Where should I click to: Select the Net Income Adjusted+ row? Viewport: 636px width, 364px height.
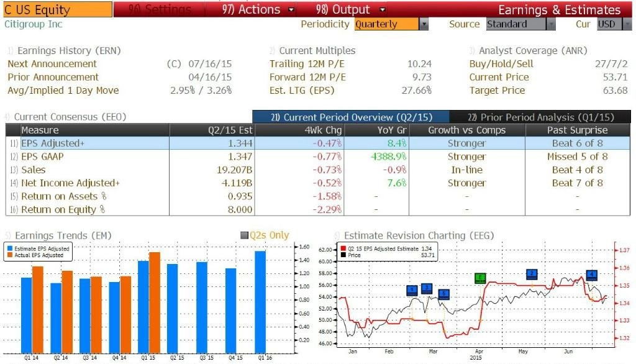(x=318, y=183)
